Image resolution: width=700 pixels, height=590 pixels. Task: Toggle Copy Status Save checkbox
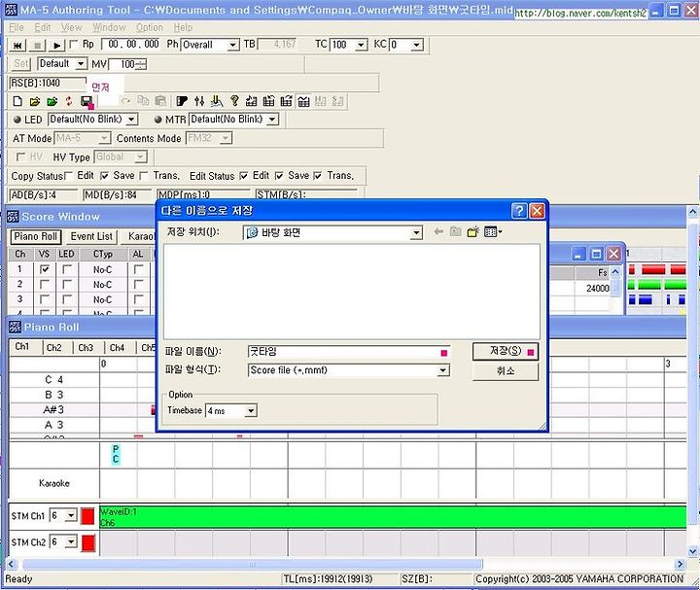click(104, 176)
